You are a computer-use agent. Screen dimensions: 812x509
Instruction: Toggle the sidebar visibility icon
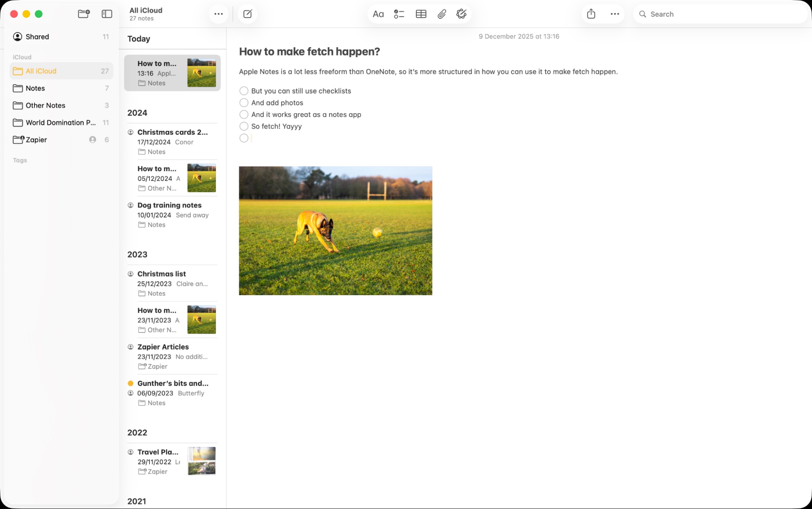106,13
